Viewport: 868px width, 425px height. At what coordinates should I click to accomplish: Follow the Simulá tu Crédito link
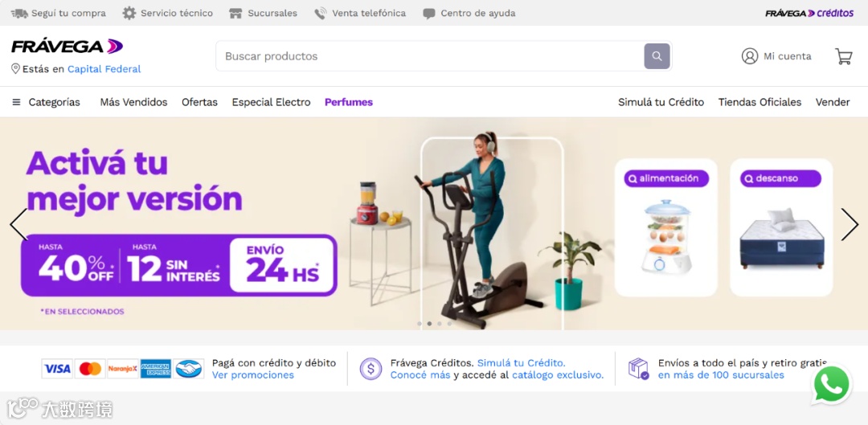[x=522, y=363]
